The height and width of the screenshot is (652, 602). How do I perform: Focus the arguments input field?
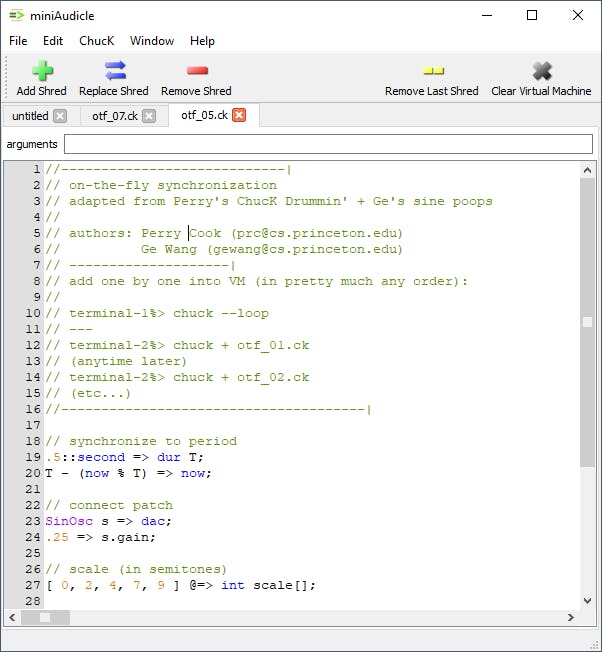[x=328, y=144]
